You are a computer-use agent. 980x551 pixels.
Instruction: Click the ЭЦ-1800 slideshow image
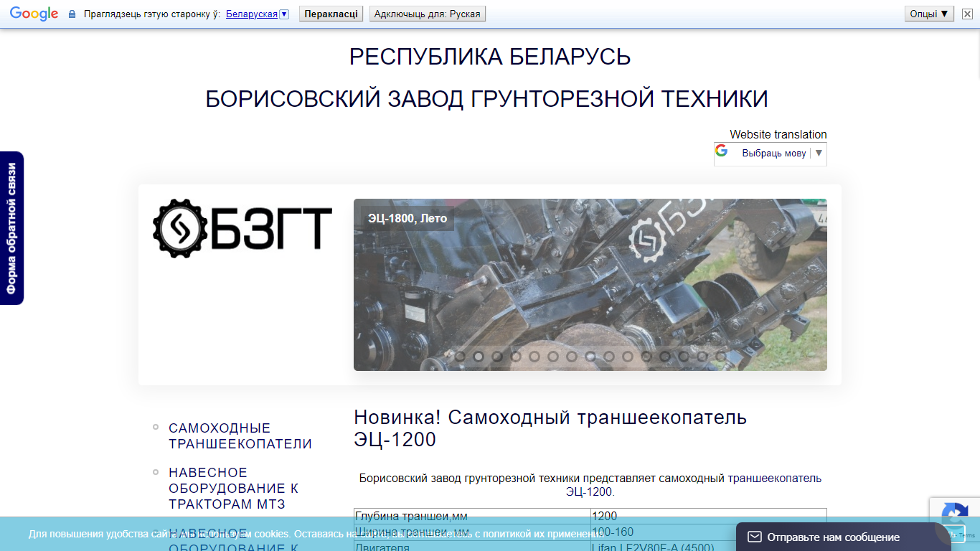coord(590,284)
